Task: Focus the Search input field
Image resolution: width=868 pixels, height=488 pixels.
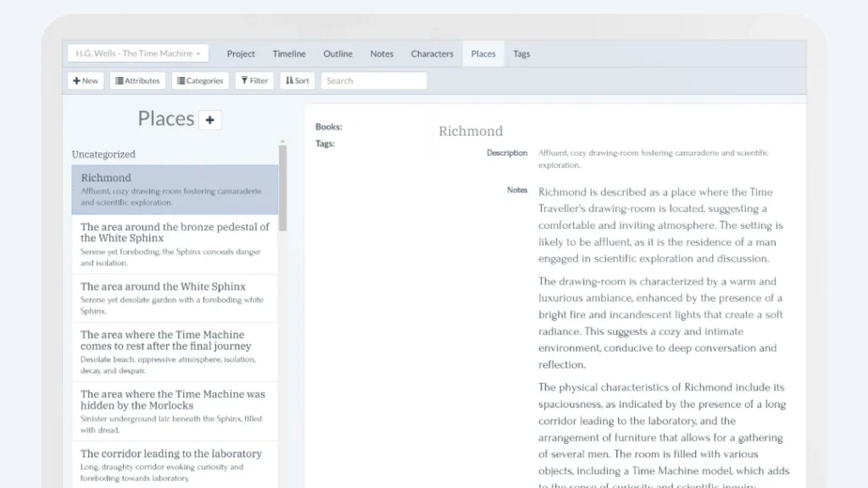Action: pyautogui.click(x=374, y=80)
